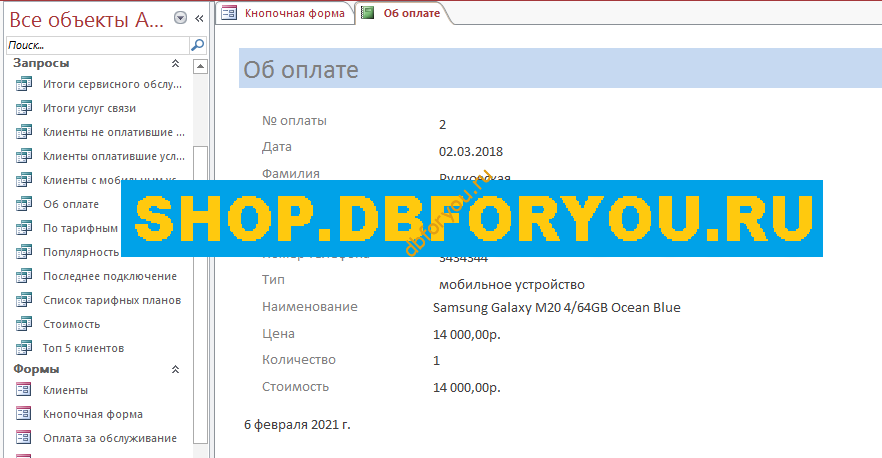Click the search magnifier icon

197,45
